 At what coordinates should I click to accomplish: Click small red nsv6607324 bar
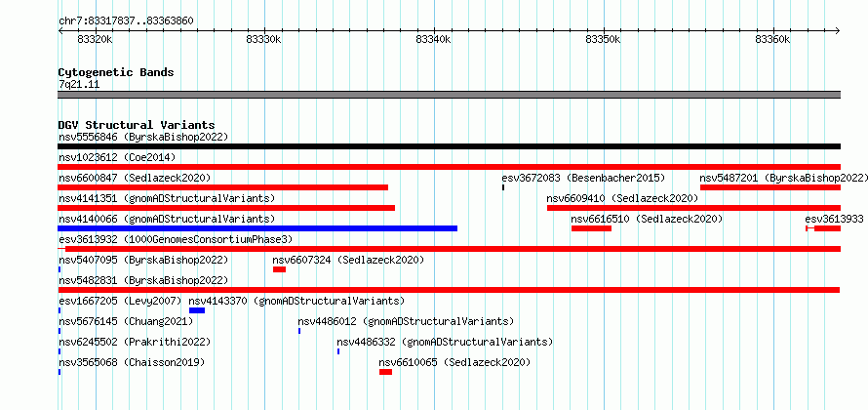pyautogui.click(x=279, y=269)
